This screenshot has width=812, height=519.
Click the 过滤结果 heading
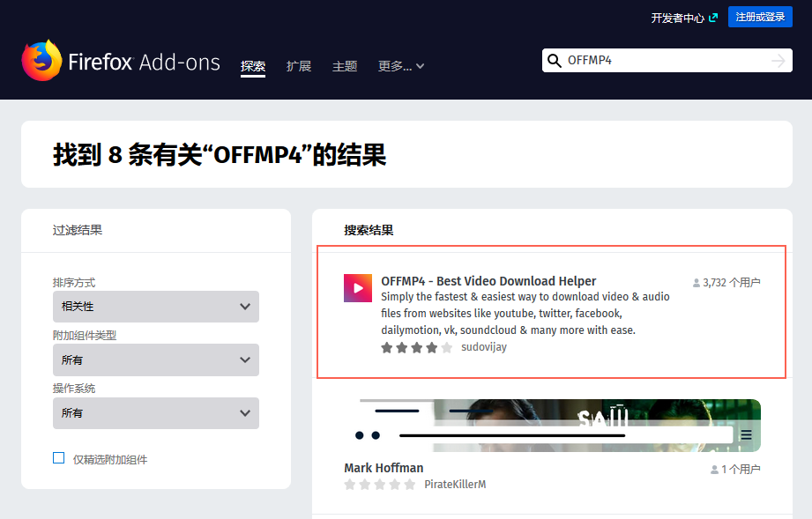pyautogui.click(x=78, y=230)
